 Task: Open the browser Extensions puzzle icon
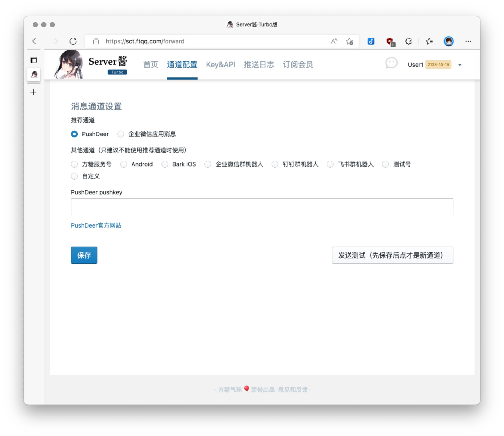tap(409, 41)
